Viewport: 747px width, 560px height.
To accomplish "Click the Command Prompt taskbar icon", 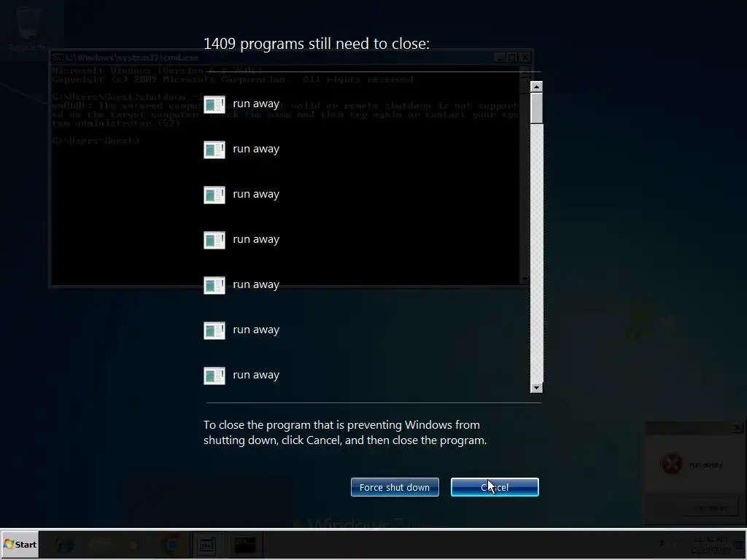I will click(x=245, y=545).
